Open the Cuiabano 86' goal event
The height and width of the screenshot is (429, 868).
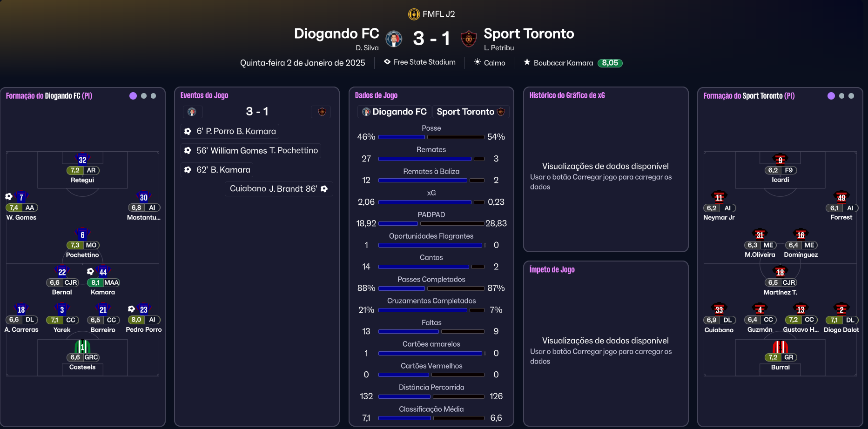click(279, 189)
